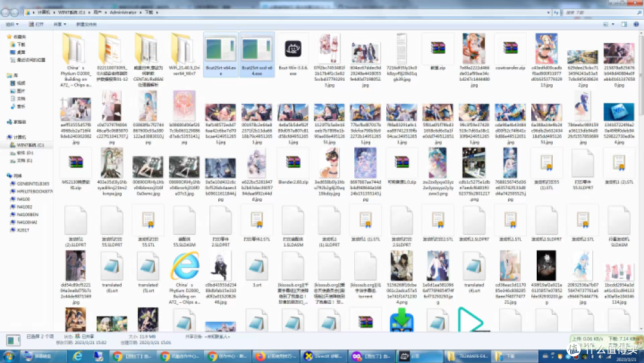Select the teal play-arrow application icon

pyautogui.click(x=473, y=319)
